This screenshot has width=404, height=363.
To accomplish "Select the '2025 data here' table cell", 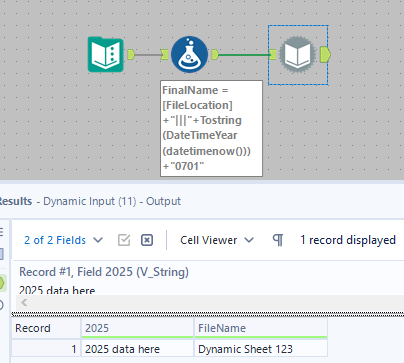I will [137, 349].
